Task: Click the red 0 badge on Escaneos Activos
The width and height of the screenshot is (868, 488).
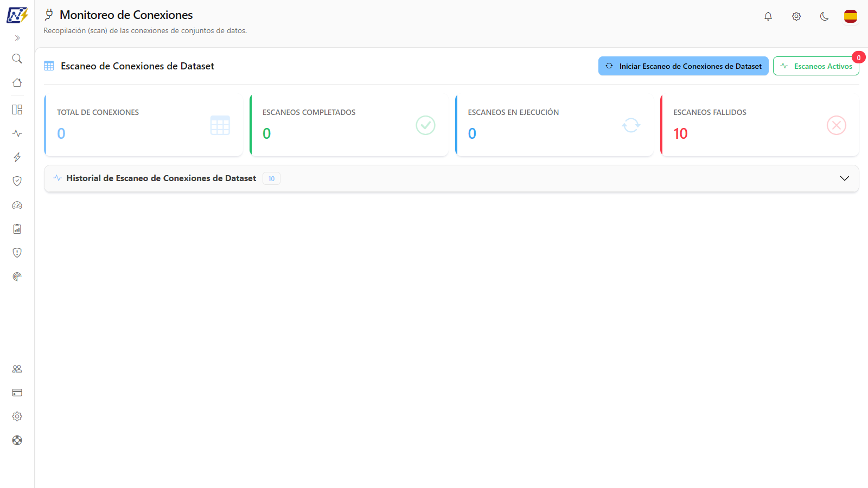Action: (x=859, y=57)
